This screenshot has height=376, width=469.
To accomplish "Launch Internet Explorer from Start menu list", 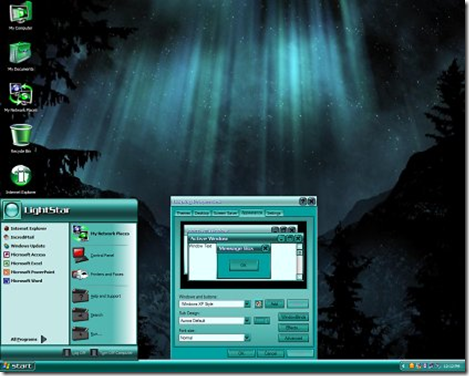I will pyautogui.click(x=25, y=228).
